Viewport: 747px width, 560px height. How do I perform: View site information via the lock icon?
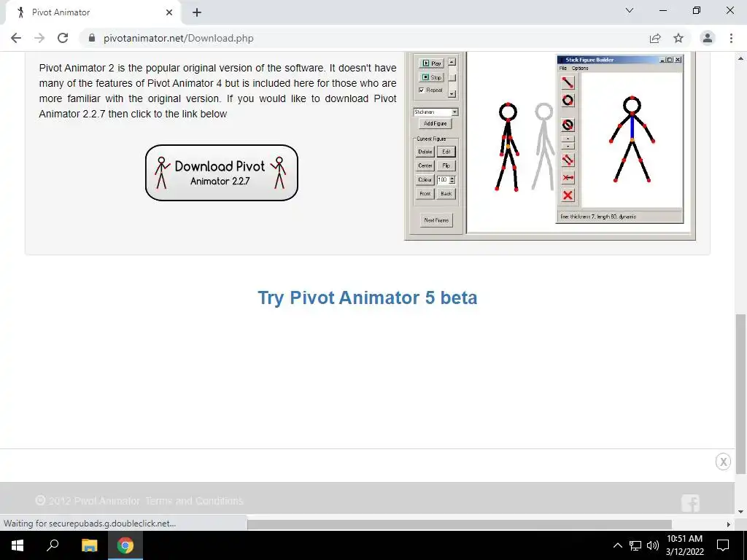[92, 38]
